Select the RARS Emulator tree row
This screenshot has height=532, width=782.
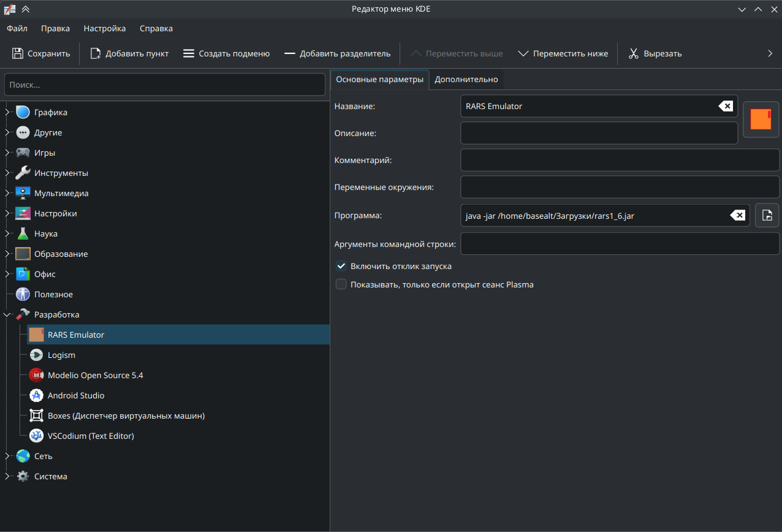(x=178, y=335)
